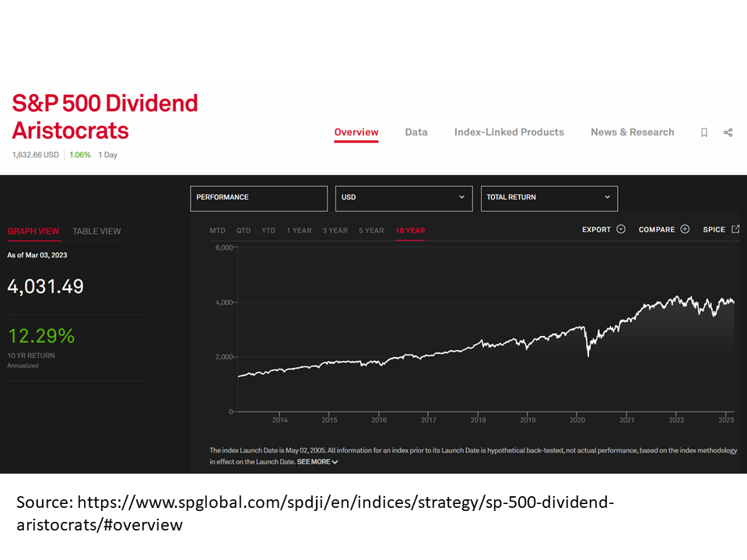Go to Index-Linked Products tab
747x560 pixels.
click(509, 132)
